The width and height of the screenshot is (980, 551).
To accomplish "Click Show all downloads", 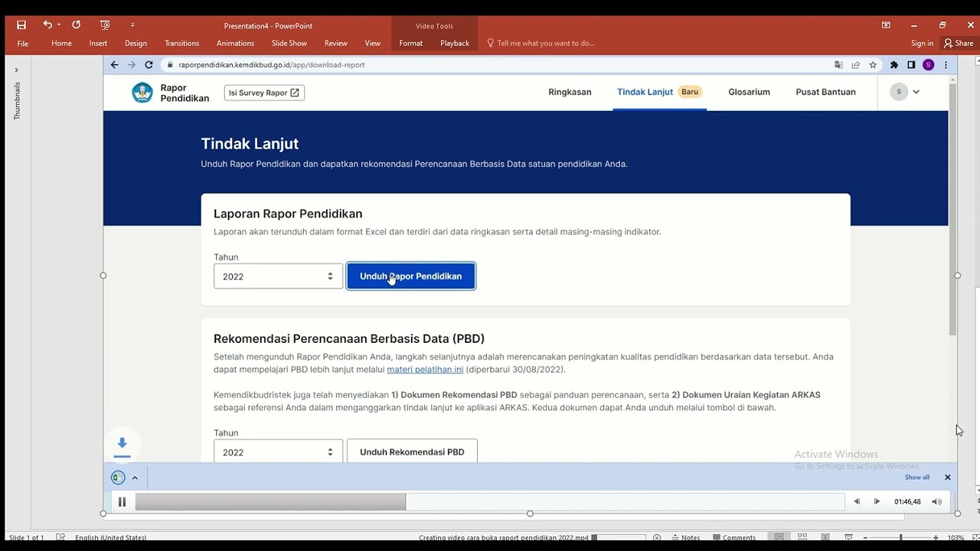I will click(916, 478).
